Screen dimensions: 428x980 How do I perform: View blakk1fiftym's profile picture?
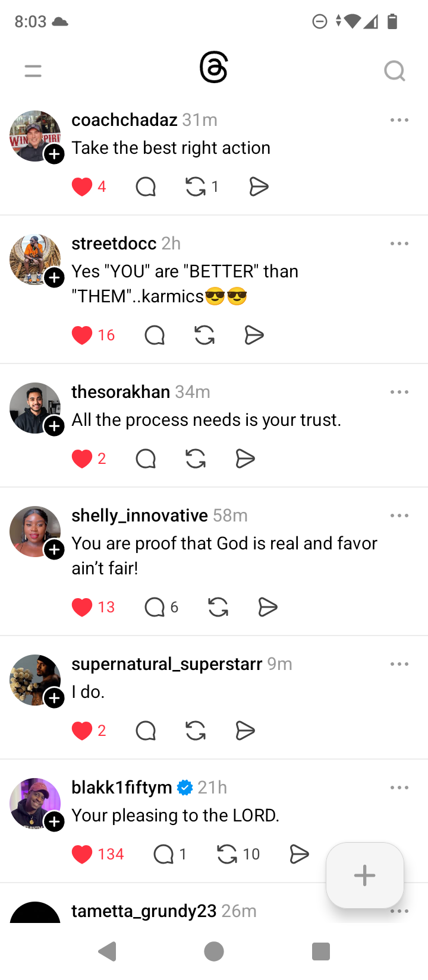point(33,802)
